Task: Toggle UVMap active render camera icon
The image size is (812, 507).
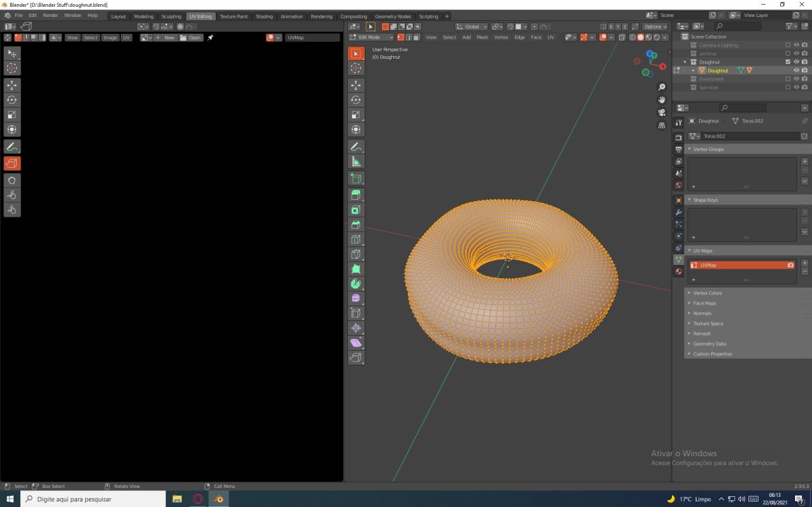Action: (x=790, y=265)
